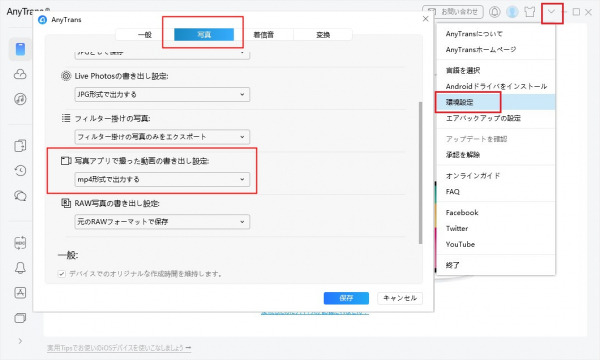Open the phone switcher sidebar icon
600x360 pixels.
point(20,145)
